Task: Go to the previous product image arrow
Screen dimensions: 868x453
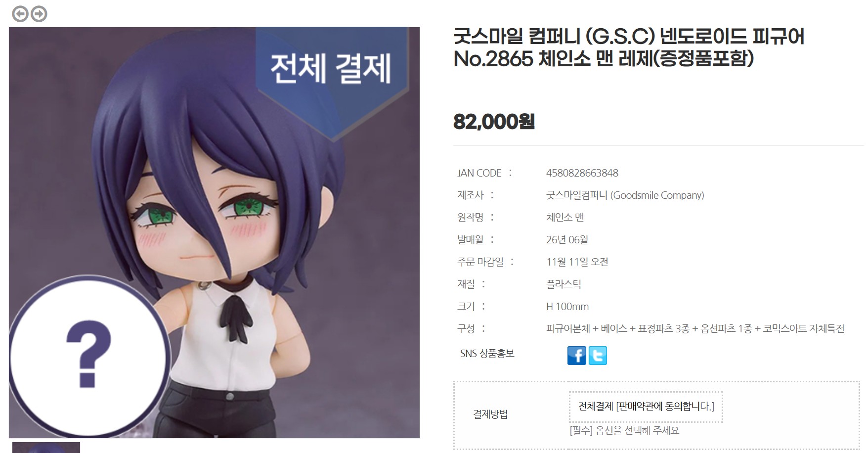Action: [x=20, y=14]
